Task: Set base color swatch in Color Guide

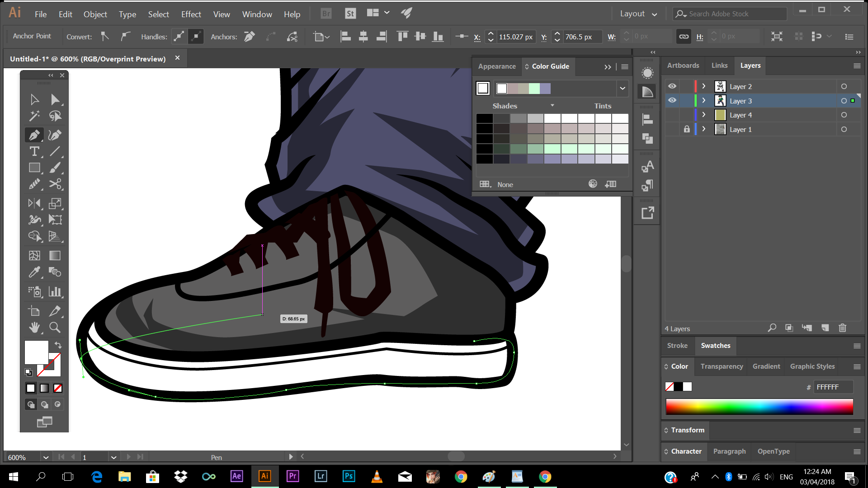Action: (483, 88)
